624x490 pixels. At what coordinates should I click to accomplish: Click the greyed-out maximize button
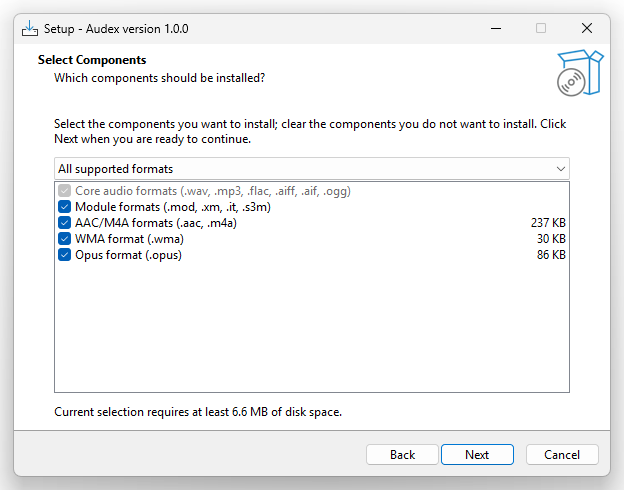click(x=541, y=28)
